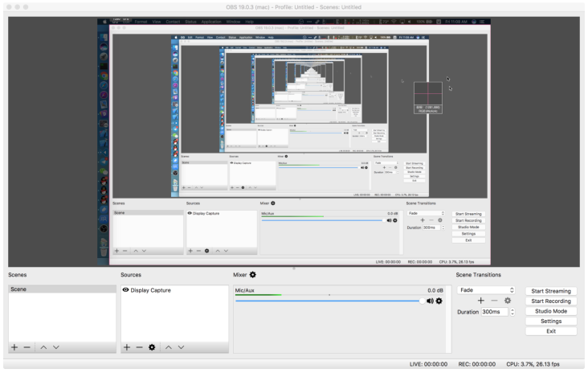Click Start Streaming in the largest captured OBS window
The width and height of the screenshot is (588, 373).
[468, 214]
